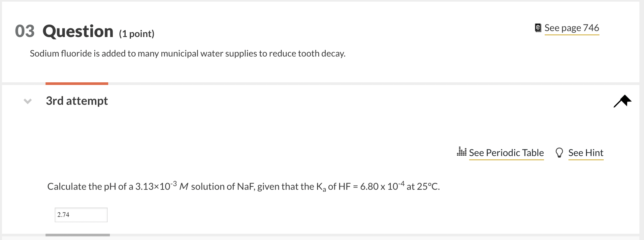
Task: Activate the hint bulb next to See Hint
Action: coord(560,153)
